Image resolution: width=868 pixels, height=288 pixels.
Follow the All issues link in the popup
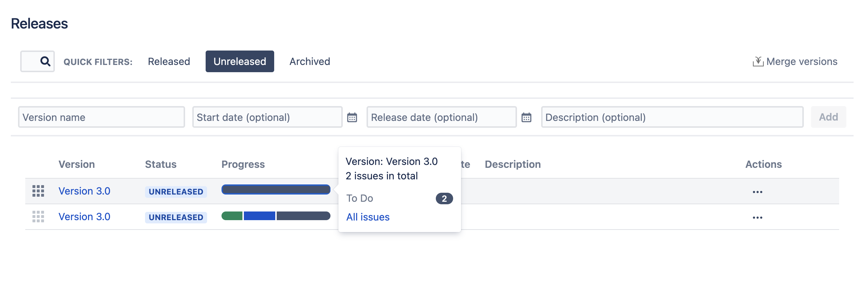tap(368, 217)
